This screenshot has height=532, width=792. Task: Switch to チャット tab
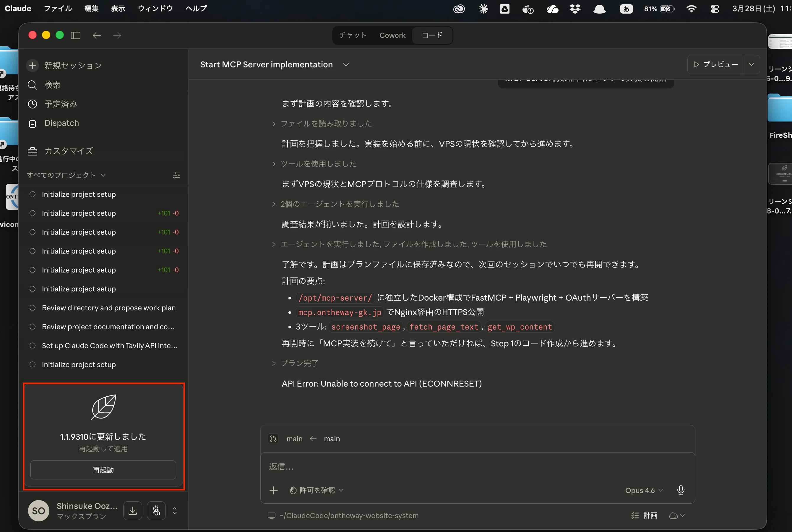[353, 35]
